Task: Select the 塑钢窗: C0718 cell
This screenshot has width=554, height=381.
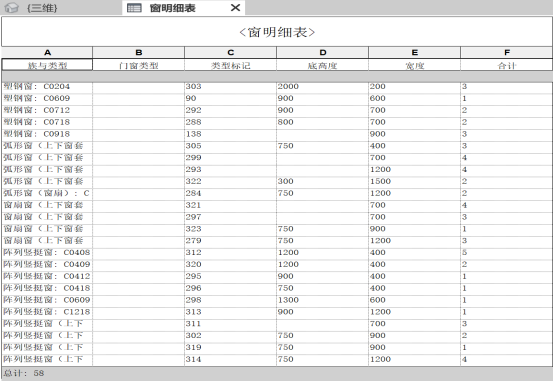Action: point(47,122)
